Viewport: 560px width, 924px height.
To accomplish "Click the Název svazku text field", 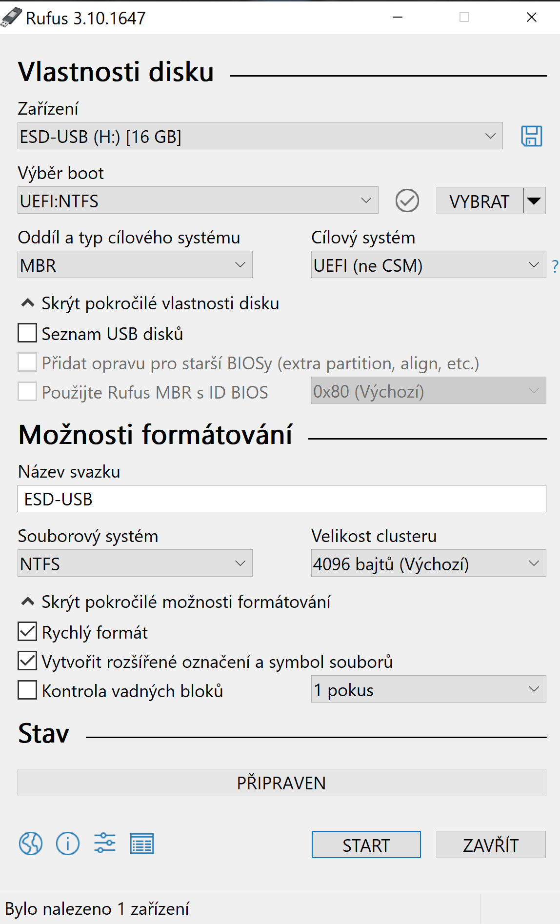I will point(281,499).
